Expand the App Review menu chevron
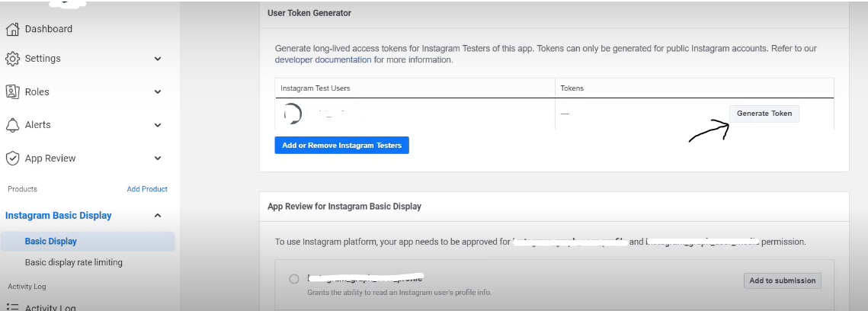Screen dimensions: 868x311 pyautogui.click(x=158, y=159)
